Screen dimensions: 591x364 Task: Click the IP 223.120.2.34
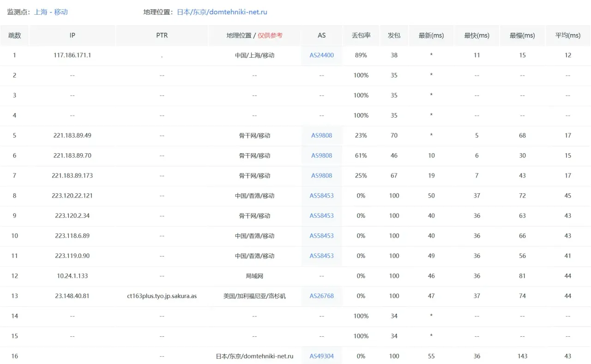click(x=72, y=216)
